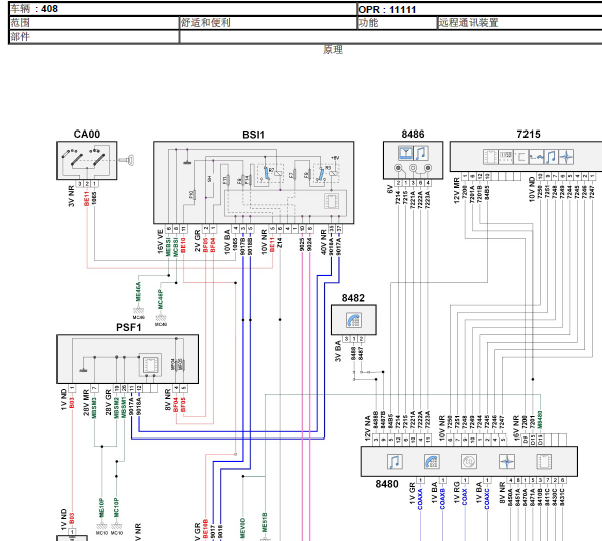602x541 pixels.
Task: Click the right coaxial jack symbol in 8486
Action: [x=428, y=168]
